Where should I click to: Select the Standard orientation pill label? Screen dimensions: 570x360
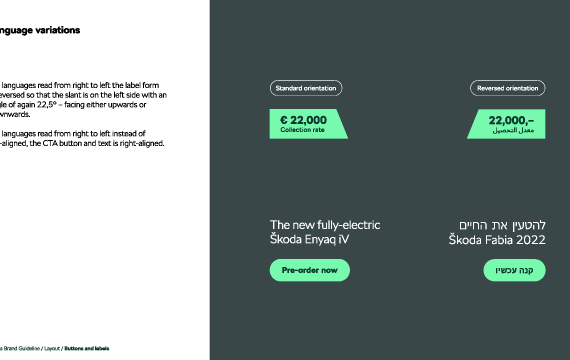[x=306, y=88]
